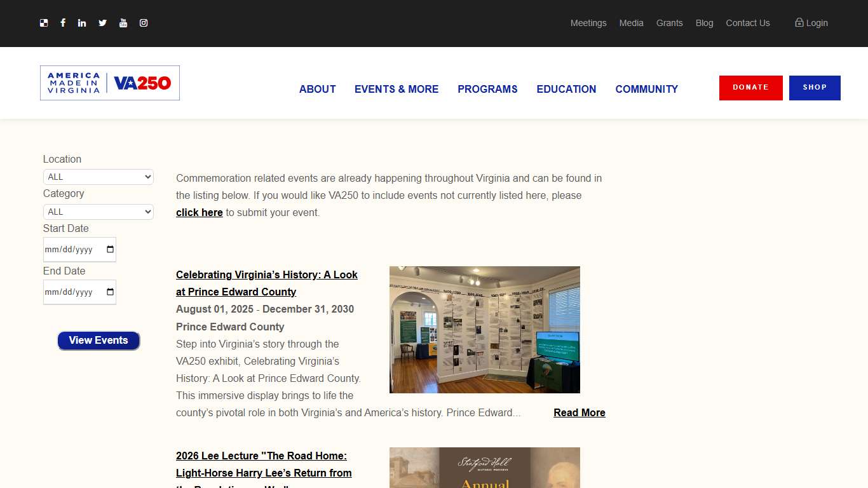868x488 pixels.
Task: Open the Category filter dropdown
Action: (x=98, y=212)
